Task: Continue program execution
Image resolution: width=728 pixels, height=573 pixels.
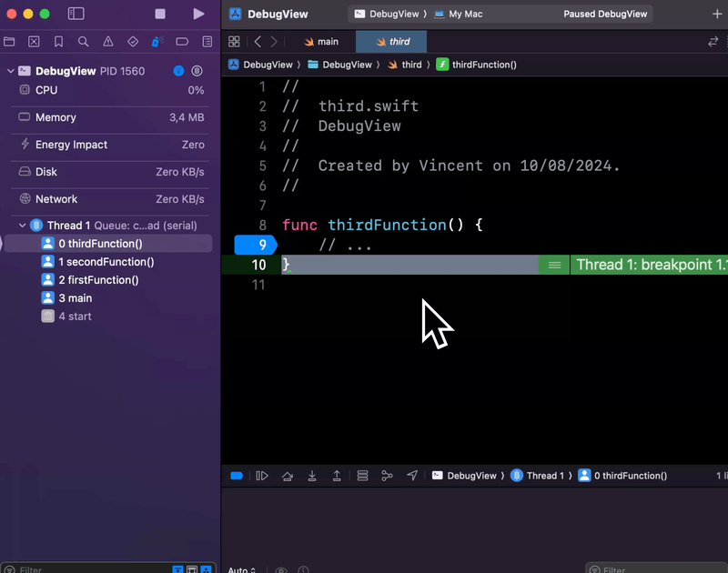Action: (x=262, y=476)
